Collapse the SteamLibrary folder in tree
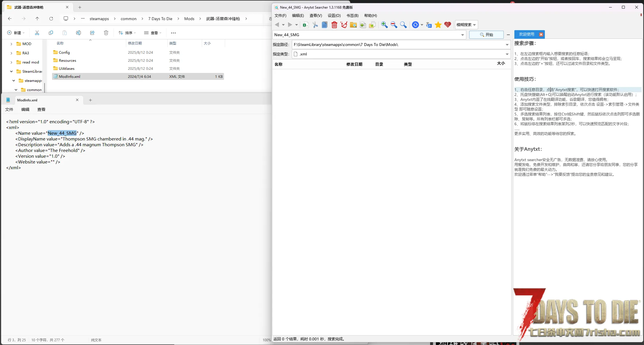The height and width of the screenshot is (345, 644). tap(11, 72)
